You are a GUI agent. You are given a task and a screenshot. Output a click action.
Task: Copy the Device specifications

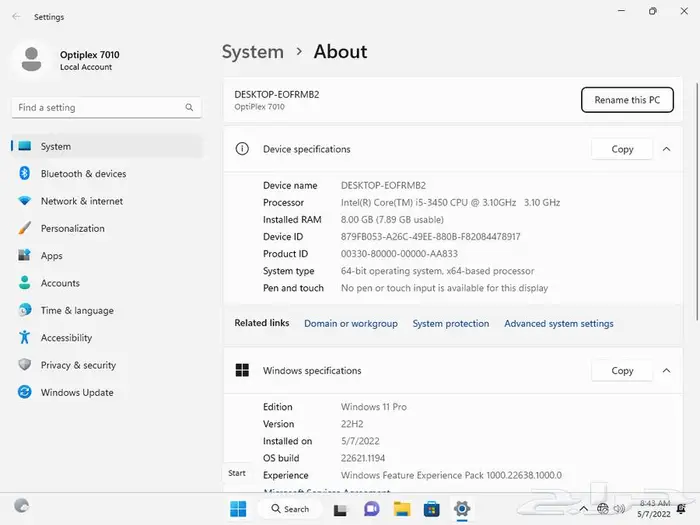pos(622,149)
